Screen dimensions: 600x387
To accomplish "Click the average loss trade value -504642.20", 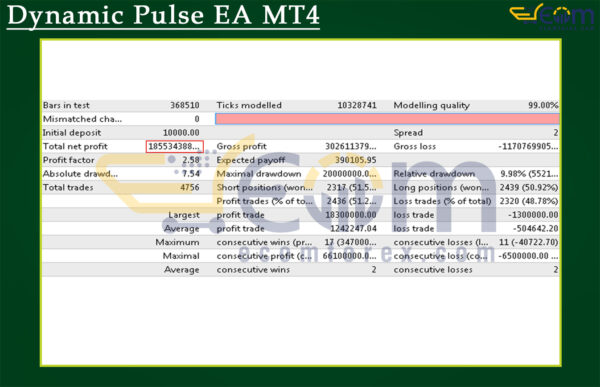I will [535, 229].
